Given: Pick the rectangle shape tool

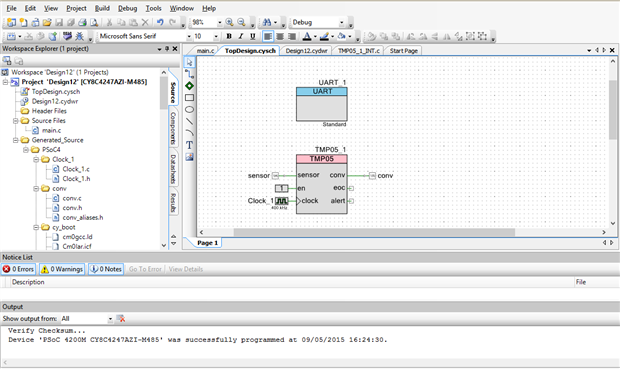Looking at the screenshot, I should pyautogui.click(x=189, y=98).
